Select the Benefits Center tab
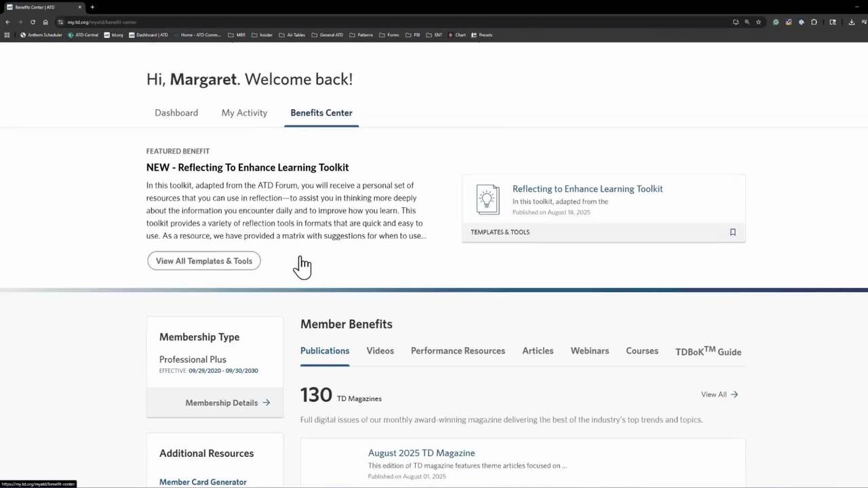The image size is (868, 488). click(x=321, y=113)
